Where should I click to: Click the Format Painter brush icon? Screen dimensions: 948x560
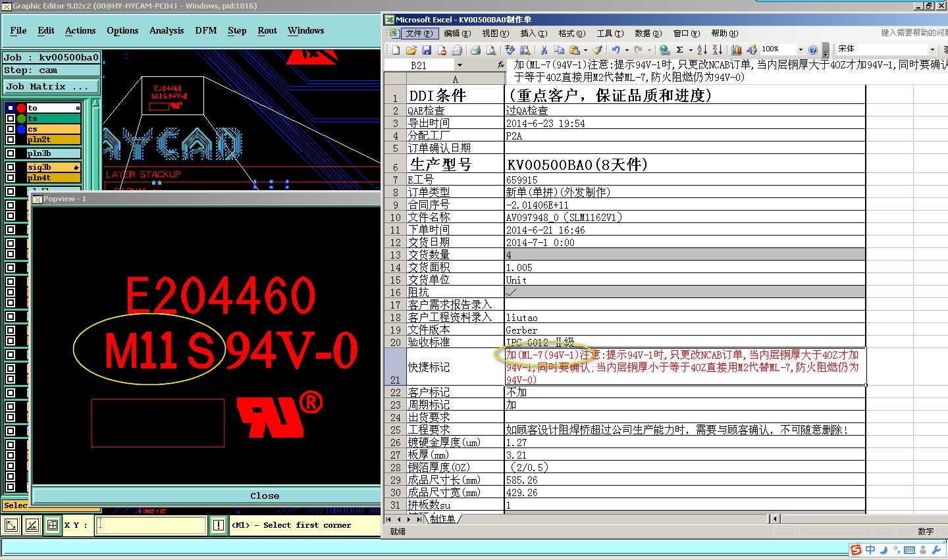click(x=597, y=50)
